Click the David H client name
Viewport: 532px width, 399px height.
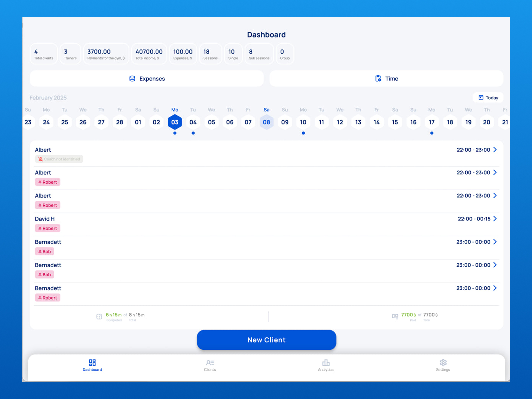tap(45, 219)
